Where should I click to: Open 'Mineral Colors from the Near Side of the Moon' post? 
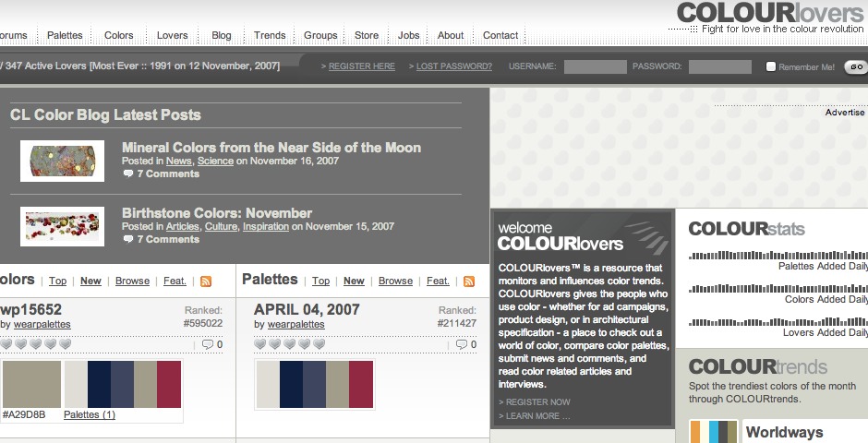[x=271, y=148]
